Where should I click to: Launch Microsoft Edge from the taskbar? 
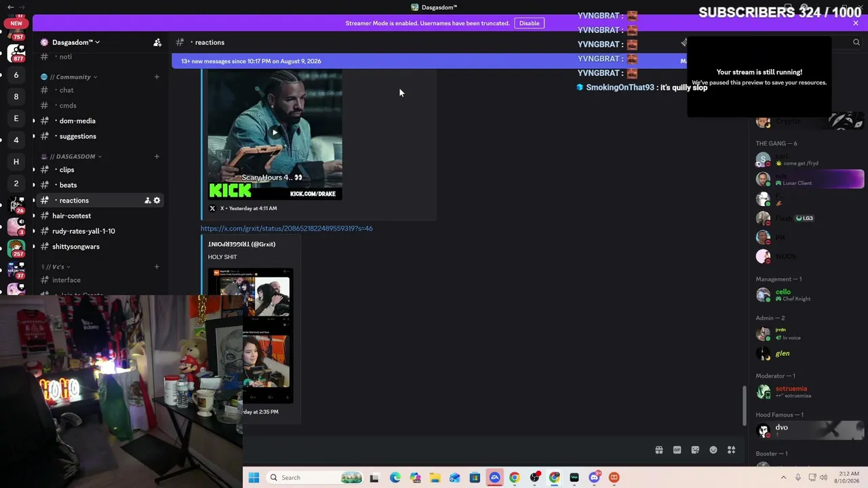click(395, 478)
